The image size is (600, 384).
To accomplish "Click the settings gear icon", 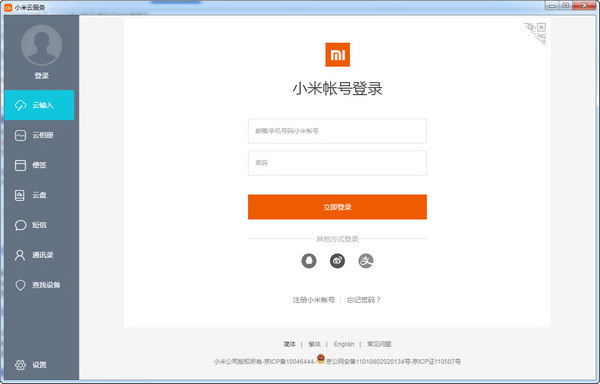I will coord(20,365).
